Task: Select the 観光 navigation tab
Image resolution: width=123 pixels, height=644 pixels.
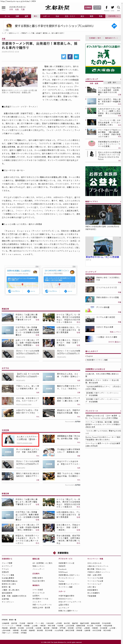Action: coord(35,16)
